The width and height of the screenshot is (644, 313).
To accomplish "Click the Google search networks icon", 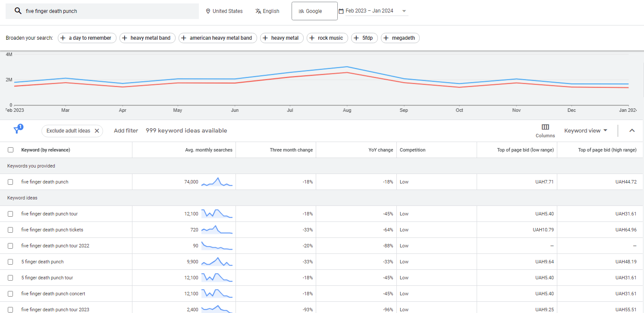I will point(301,11).
